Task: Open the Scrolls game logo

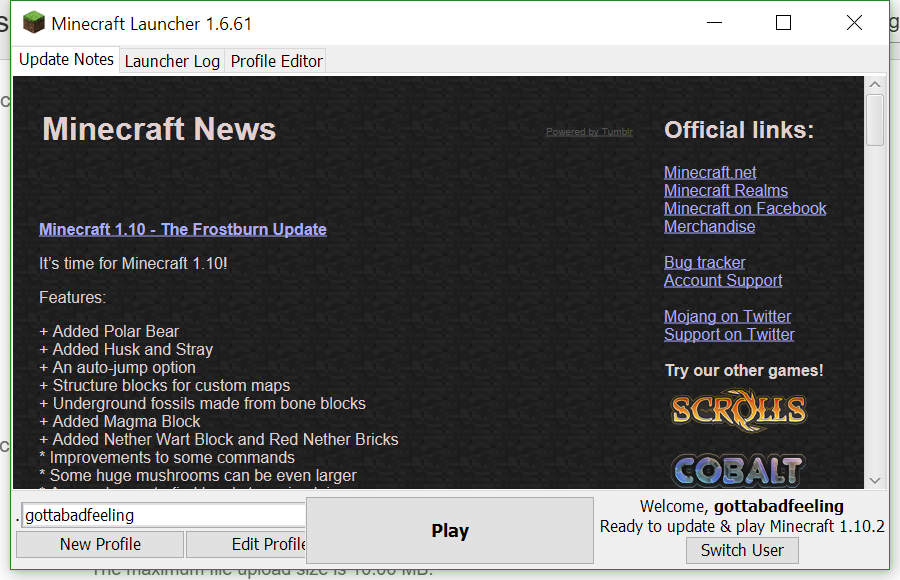Action: (x=739, y=410)
